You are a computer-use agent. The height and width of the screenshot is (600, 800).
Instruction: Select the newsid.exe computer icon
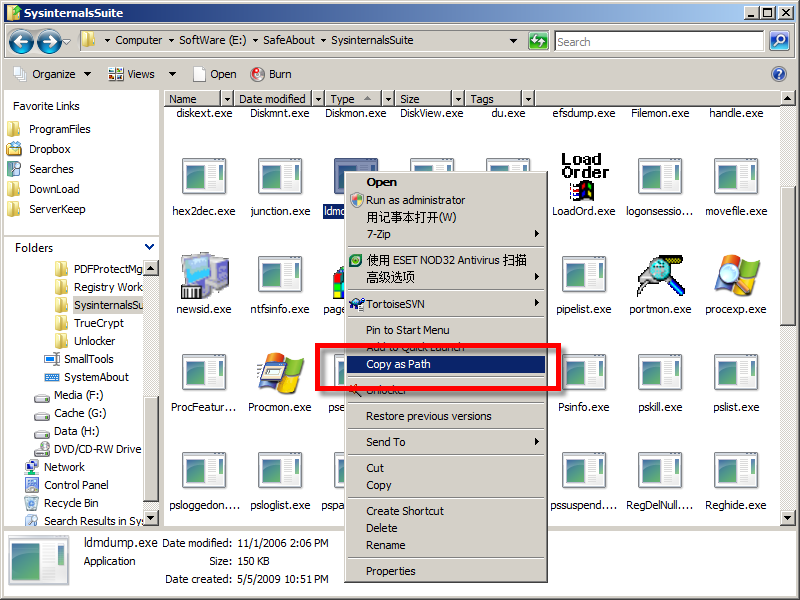(205, 275)
